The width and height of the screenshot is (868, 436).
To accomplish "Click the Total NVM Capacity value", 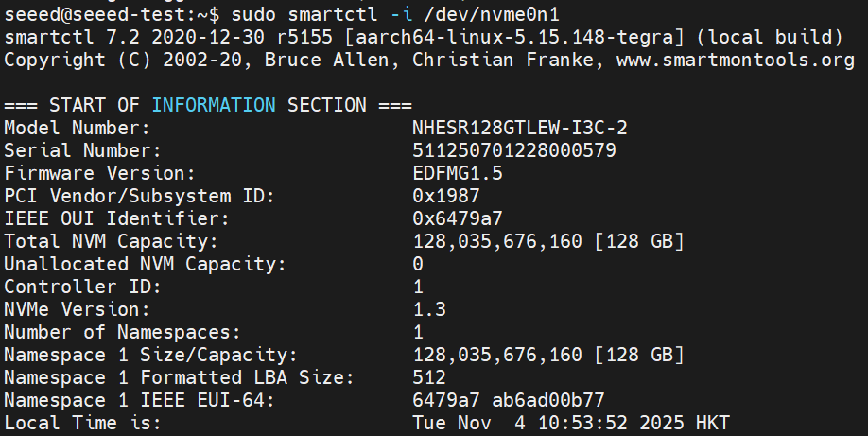I will 548,241.
